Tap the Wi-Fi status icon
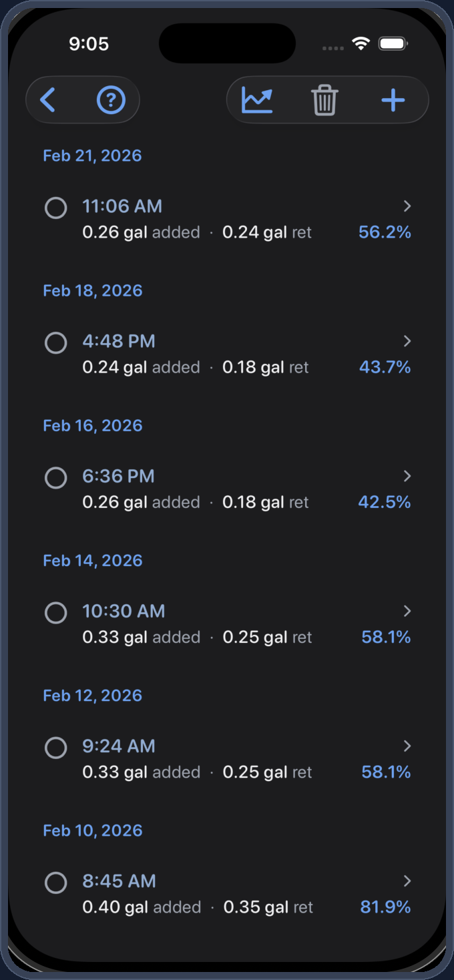This screenshot has width=454, height=980. [361, 44]
